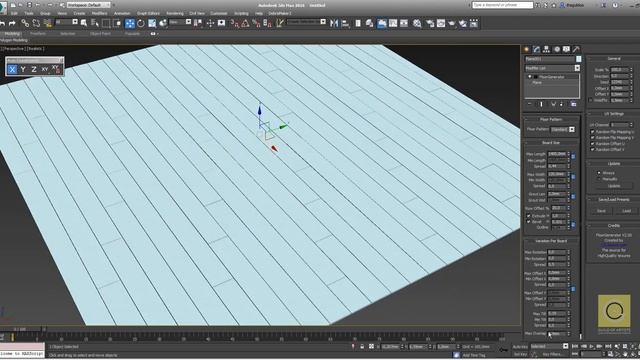The image size is (640, 360).
Task: Click the Update button
Action: (x=614, y=186)
